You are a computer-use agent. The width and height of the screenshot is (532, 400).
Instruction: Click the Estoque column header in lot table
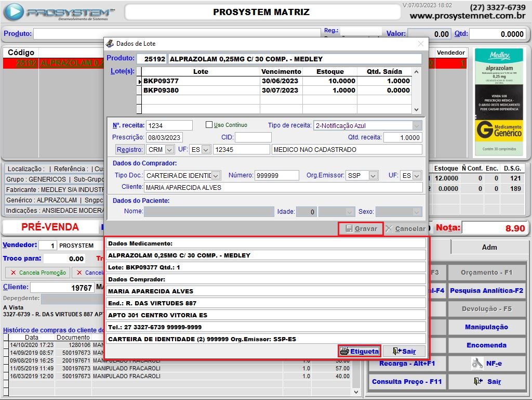coord(330,72)
